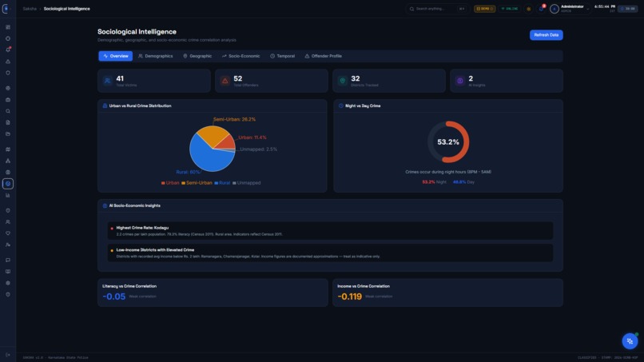This screenshot has height=362, width=644.
Task: Open the user settings icon in sidebar
Action: point(8,245)
